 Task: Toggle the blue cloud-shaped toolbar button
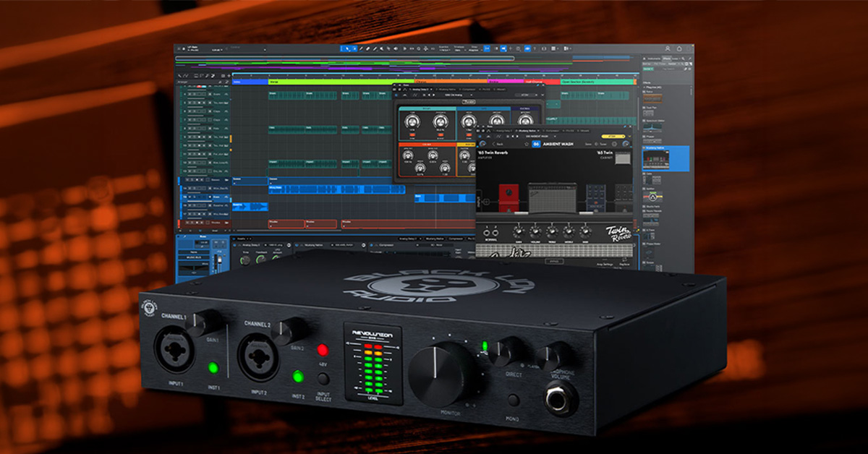[527, 48]
